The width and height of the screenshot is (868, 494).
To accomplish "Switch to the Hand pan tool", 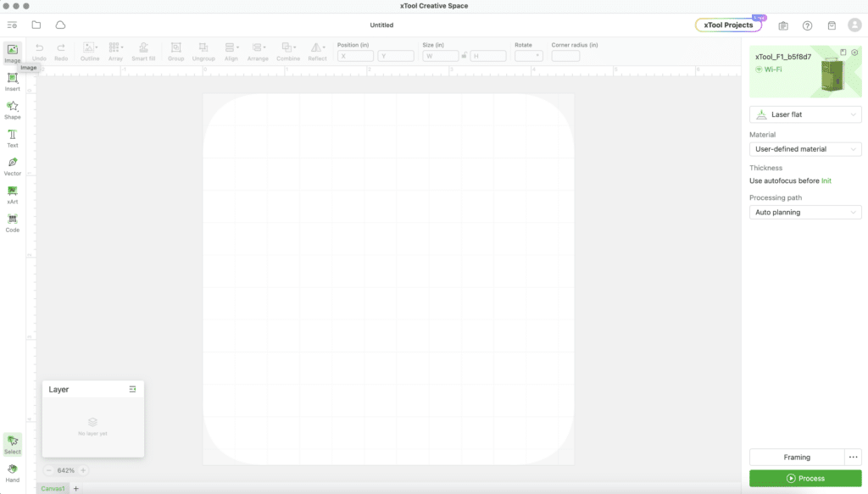I will coord(12,473).
